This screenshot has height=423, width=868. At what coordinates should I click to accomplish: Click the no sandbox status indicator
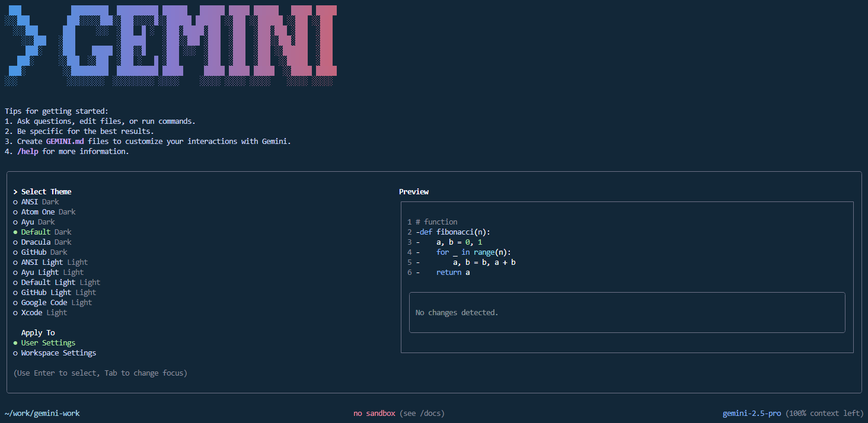tap(374, 413)
